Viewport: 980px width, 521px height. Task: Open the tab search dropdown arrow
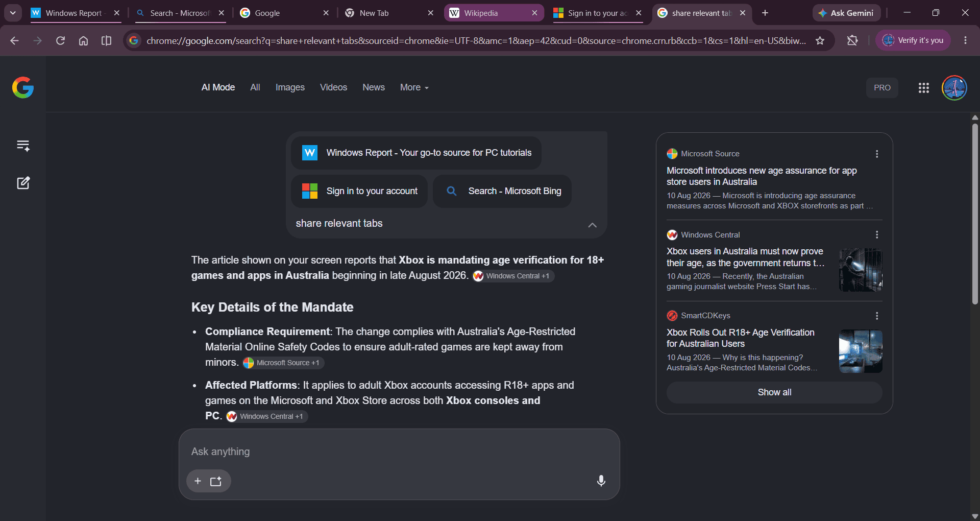(x=13, y=13)
